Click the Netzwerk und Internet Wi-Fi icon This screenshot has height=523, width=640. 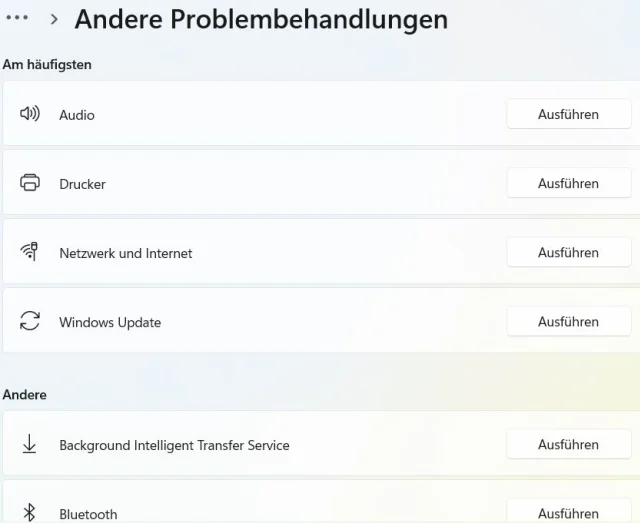click(30, 252)
